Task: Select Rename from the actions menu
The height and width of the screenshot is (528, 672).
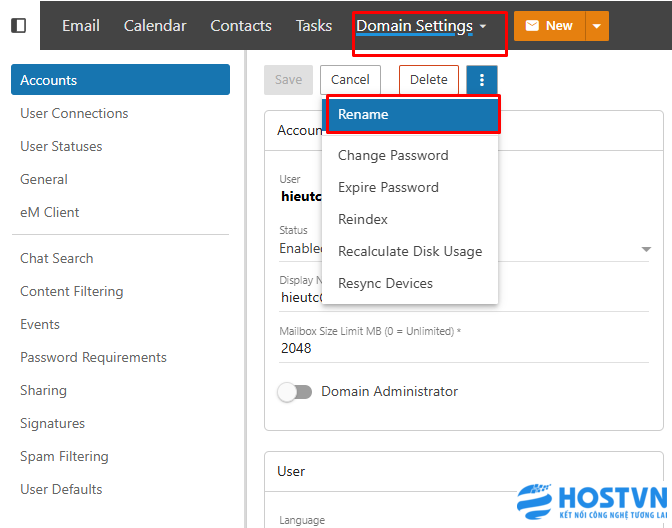Action: click(411, 114)
